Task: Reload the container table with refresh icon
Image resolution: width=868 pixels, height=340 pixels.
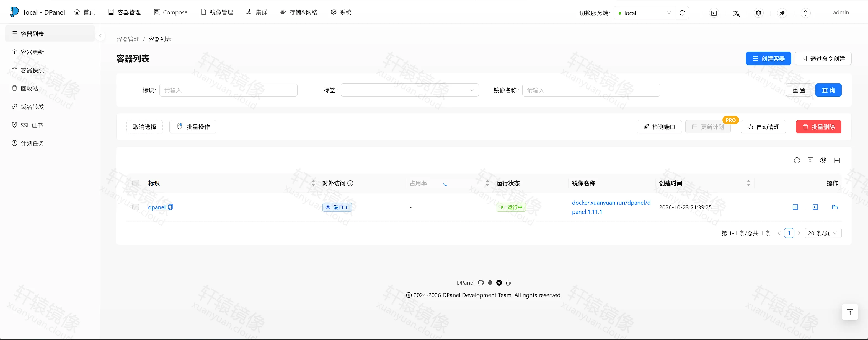Action: point(797,160)
